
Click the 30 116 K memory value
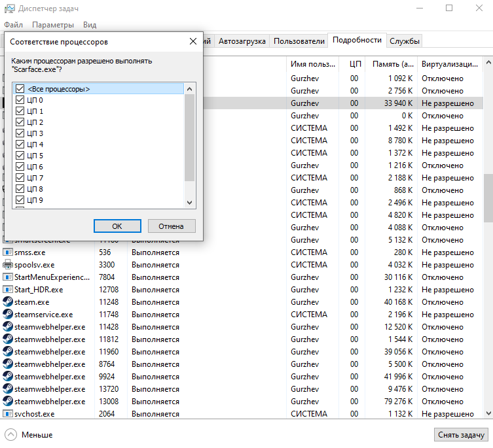[x=398, y=277]
